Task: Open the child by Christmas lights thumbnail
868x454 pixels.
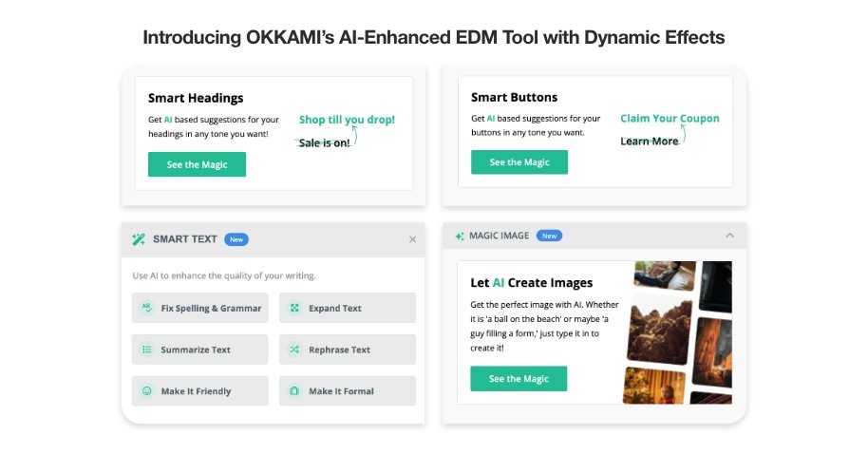Action: click(x=653, y=386)
